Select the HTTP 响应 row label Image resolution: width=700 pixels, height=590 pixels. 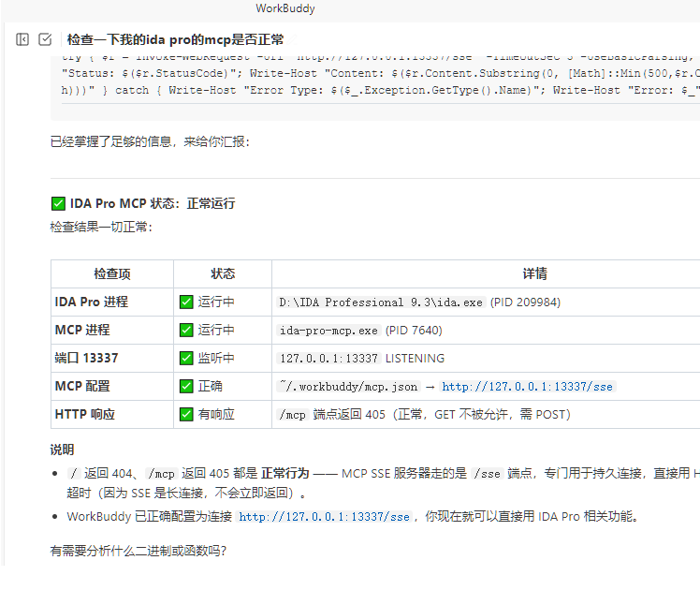pos(85,415)
